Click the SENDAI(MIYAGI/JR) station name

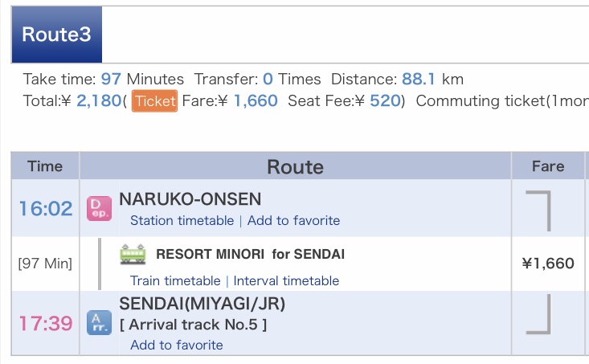(x=202, y=304)
